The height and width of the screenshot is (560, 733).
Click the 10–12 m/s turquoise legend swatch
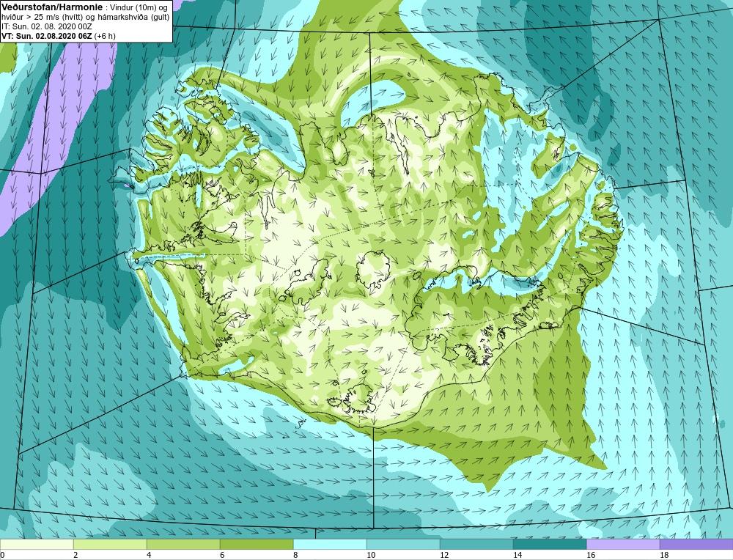(x=403, y=544)
